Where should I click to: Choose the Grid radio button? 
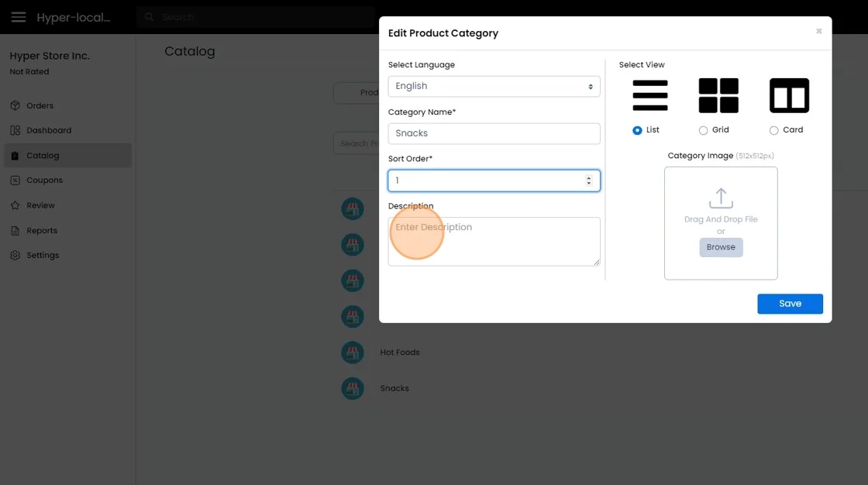click(x=704, y=130)
